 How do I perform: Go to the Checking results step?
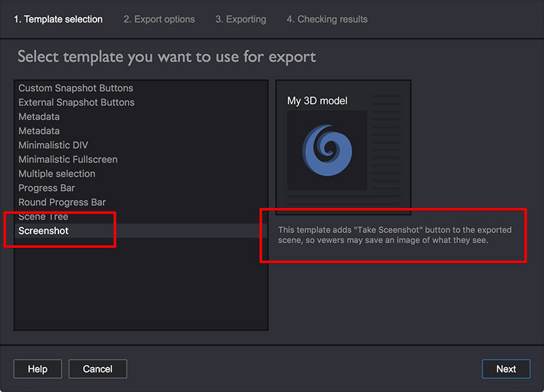coord(327,19)
